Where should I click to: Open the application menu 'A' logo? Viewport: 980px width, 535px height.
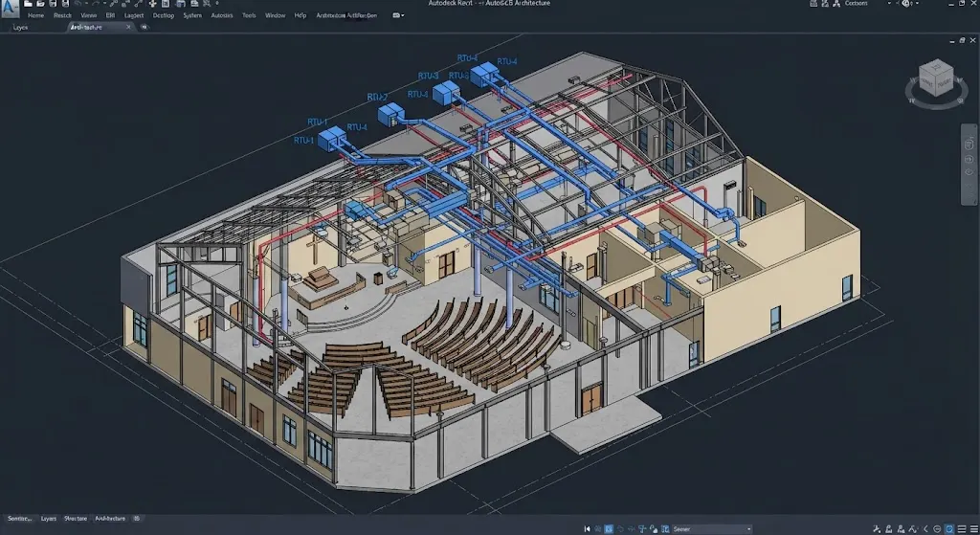coord(10,9)
